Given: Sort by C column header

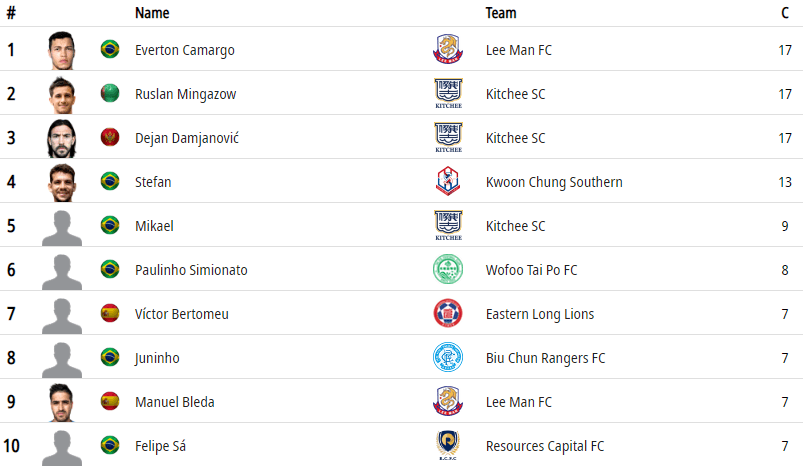Looking at the screenshot, I should (x=785, y=13).
